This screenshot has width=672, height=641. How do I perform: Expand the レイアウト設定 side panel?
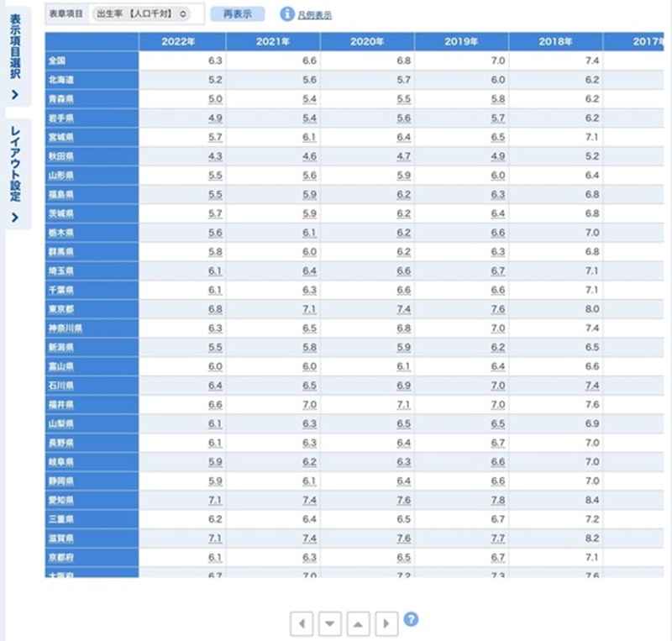[16, 174]
